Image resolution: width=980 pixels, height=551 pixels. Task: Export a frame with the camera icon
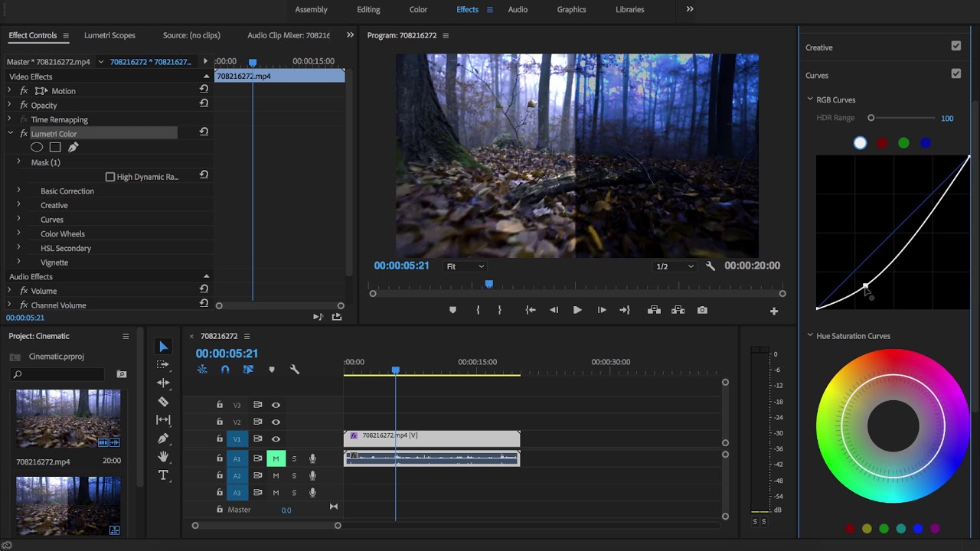702,310
